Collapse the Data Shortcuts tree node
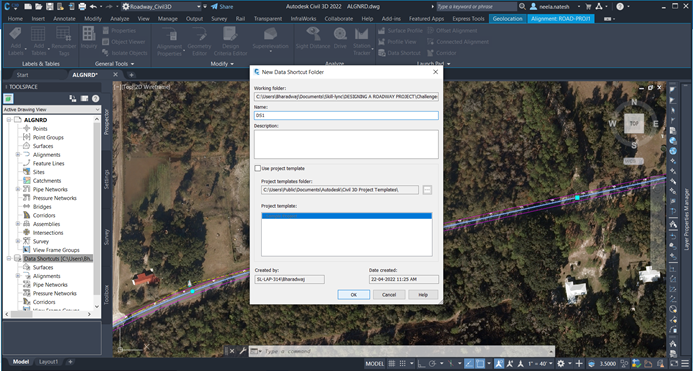The image size is (693, 371). [9, 259]
